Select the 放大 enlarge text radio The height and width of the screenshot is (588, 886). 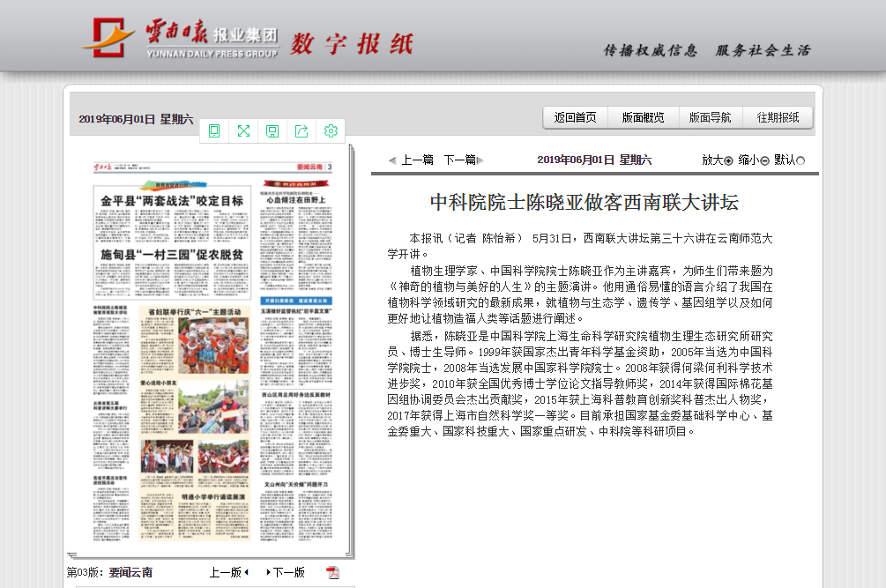[x=728, y=160]
